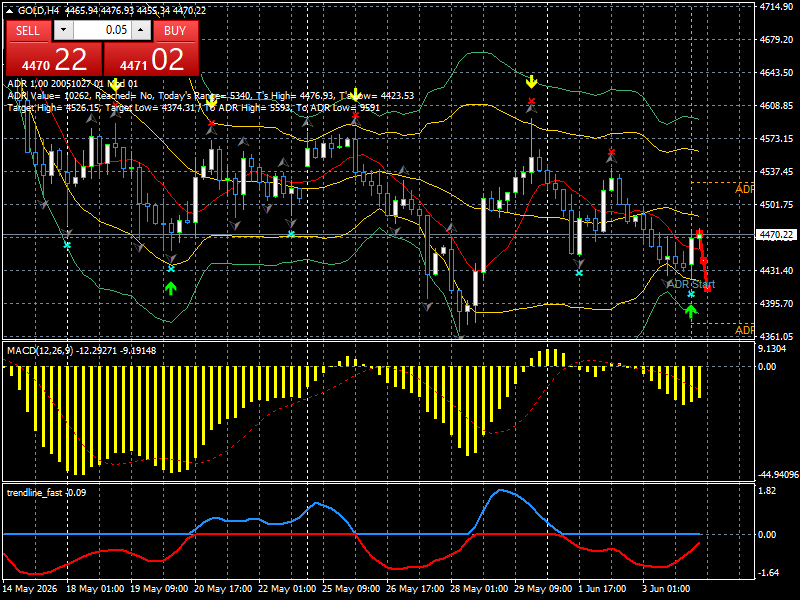Click the red BUY button

pos(175,31)
